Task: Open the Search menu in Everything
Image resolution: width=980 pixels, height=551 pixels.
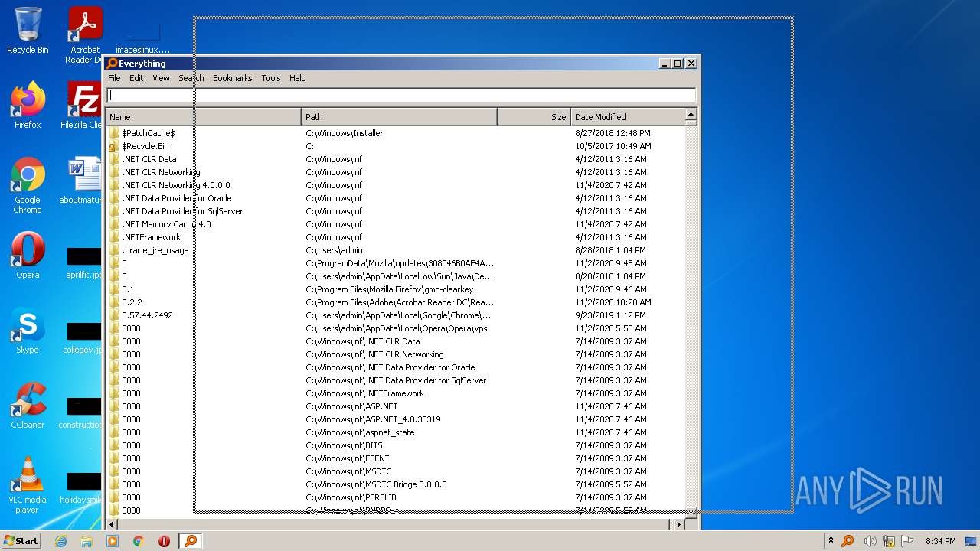Action: point(191,78)
